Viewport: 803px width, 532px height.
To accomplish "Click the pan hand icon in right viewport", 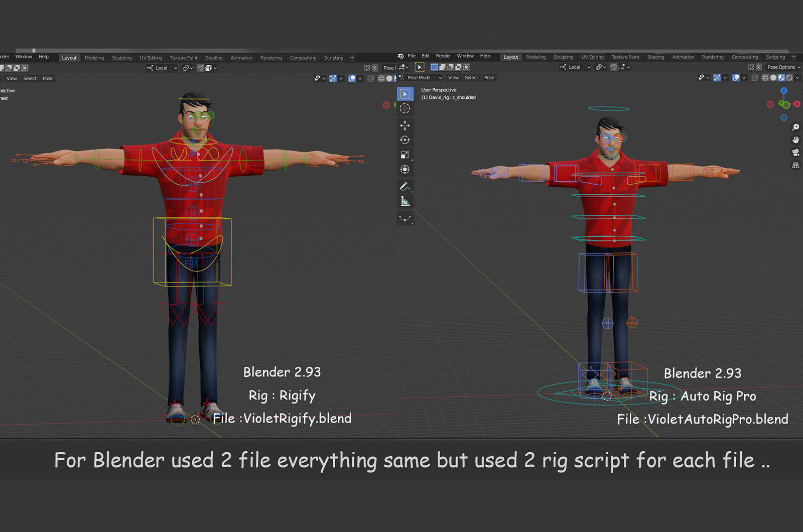I will (x=795, y=140).
